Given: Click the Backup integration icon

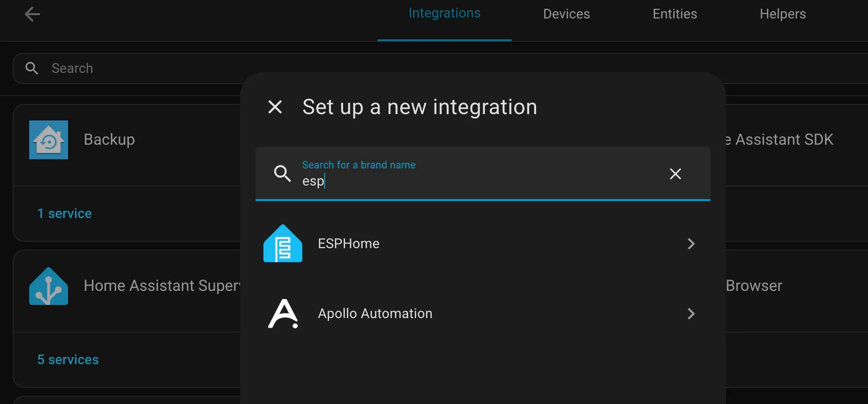Looking at the screenshot, I should point(49,140).
